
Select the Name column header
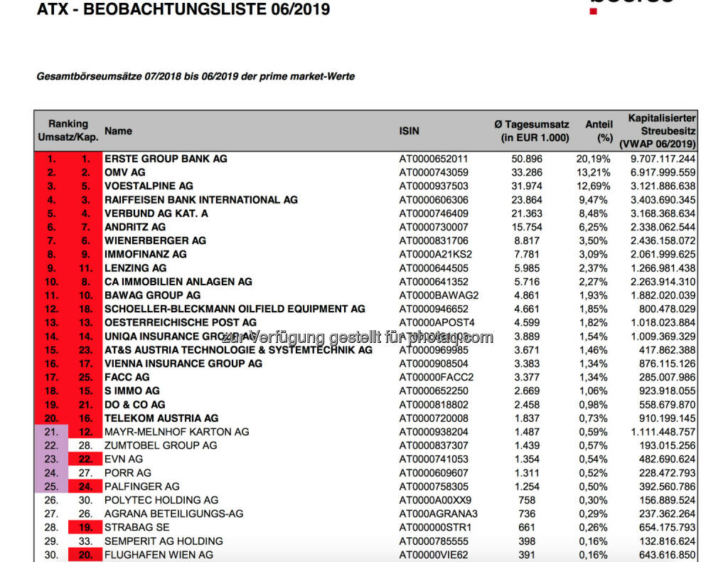tap(118, 131)
